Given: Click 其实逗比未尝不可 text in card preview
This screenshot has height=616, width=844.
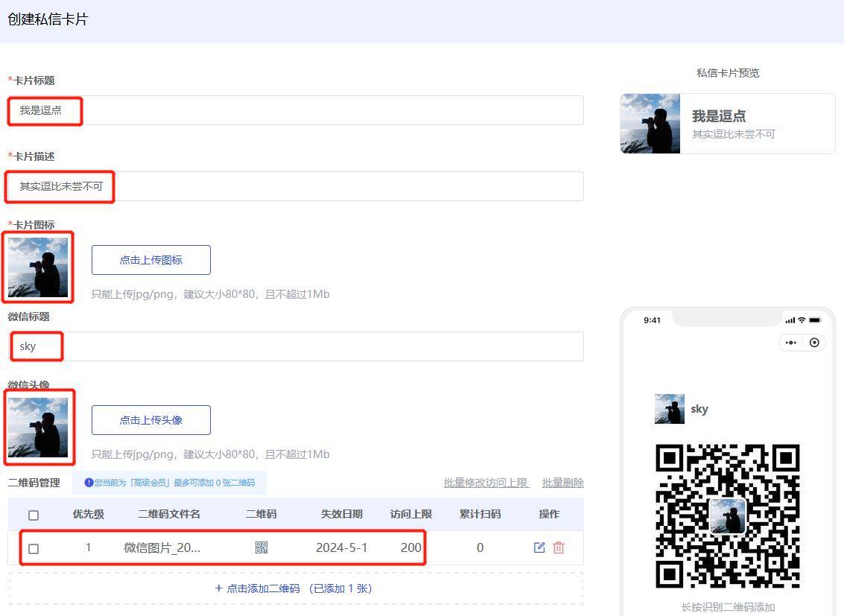Looking at the screenshot, I should pyautogui.click(x=733, y=134).
